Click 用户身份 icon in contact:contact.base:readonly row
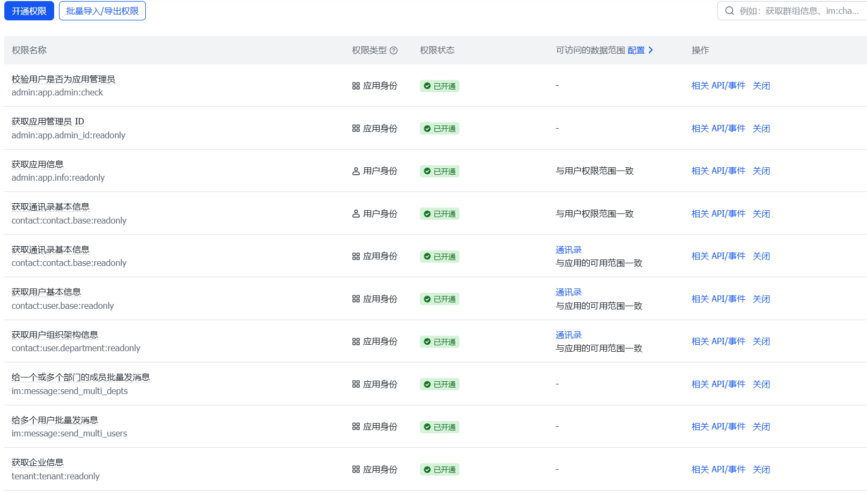867x504 pixels. [x=356, y=214]
